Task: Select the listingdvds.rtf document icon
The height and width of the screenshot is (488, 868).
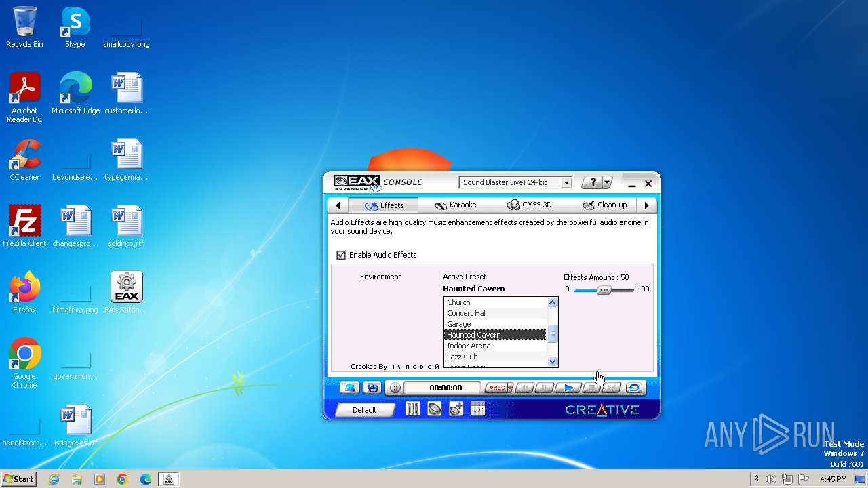Action: 75,426
